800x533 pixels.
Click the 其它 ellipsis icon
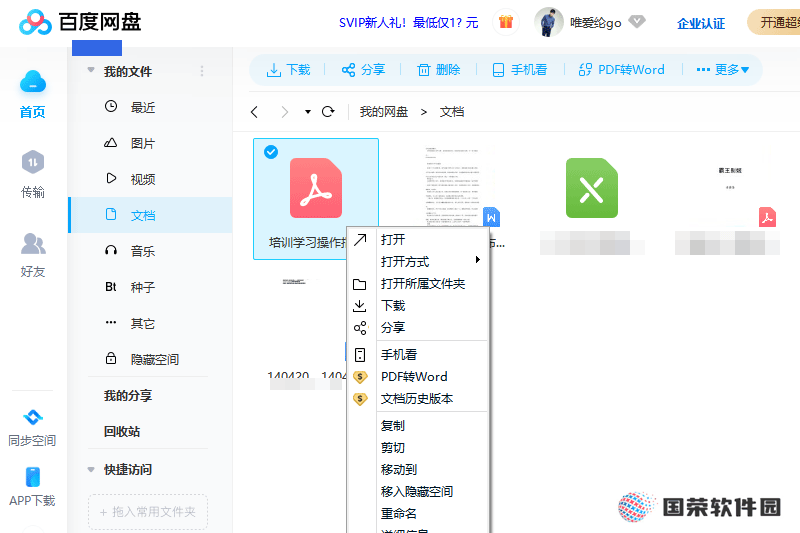tap(111, 322)
